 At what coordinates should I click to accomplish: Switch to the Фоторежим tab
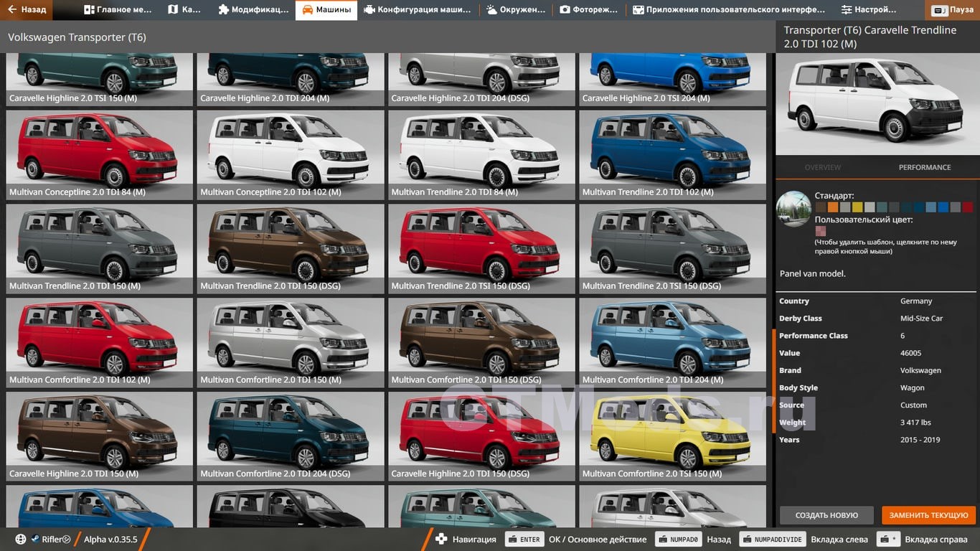589,10
